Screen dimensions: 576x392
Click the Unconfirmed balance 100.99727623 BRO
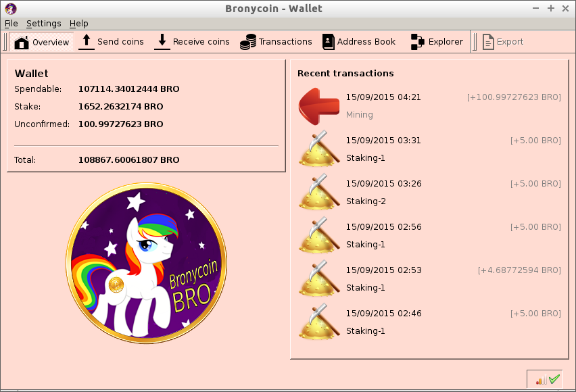120,124
